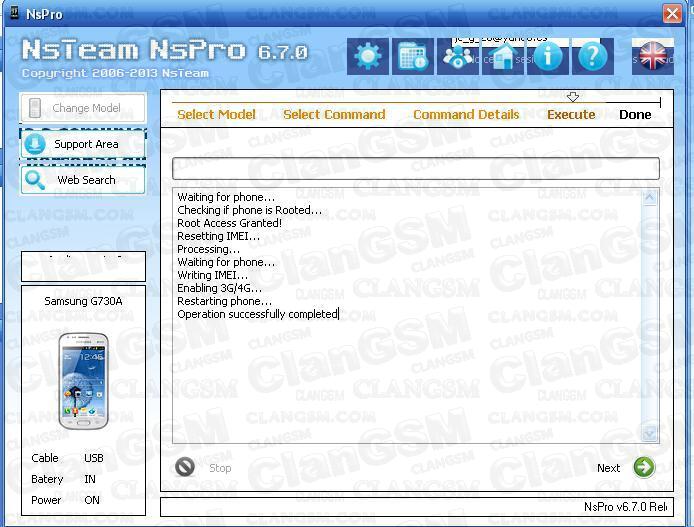This screenshot has width=694, height=527.
Task: Open Web Search
Action: click(x=83, y=180)
